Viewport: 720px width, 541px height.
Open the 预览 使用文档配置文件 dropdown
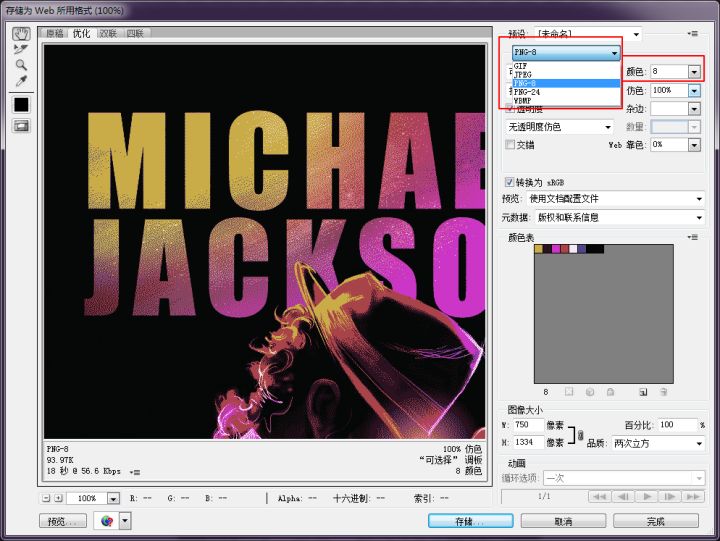tap(615, 199)
